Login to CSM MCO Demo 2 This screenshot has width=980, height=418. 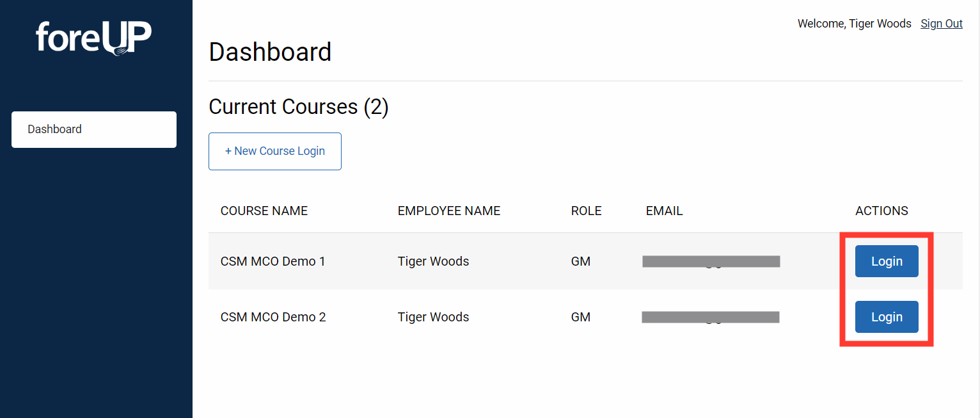coord(886,317)
